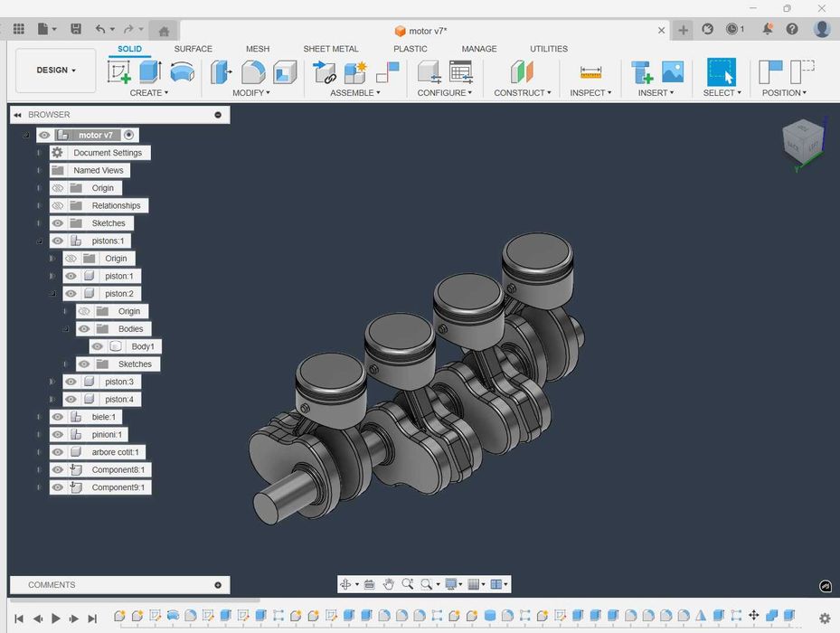Expand the pinioni:1 tree node

(39, 435)
